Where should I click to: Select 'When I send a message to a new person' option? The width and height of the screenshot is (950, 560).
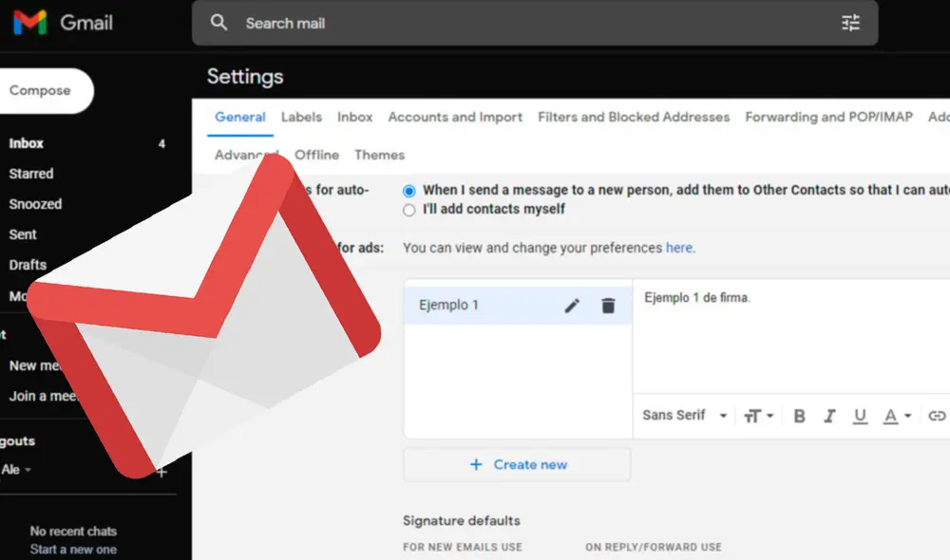(408, 190)
